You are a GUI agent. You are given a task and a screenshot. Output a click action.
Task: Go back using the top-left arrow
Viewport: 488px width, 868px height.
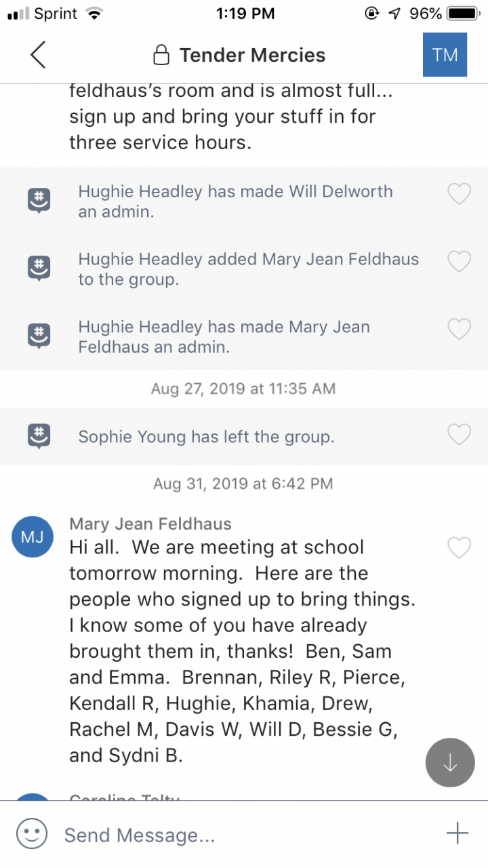(38, 55)
